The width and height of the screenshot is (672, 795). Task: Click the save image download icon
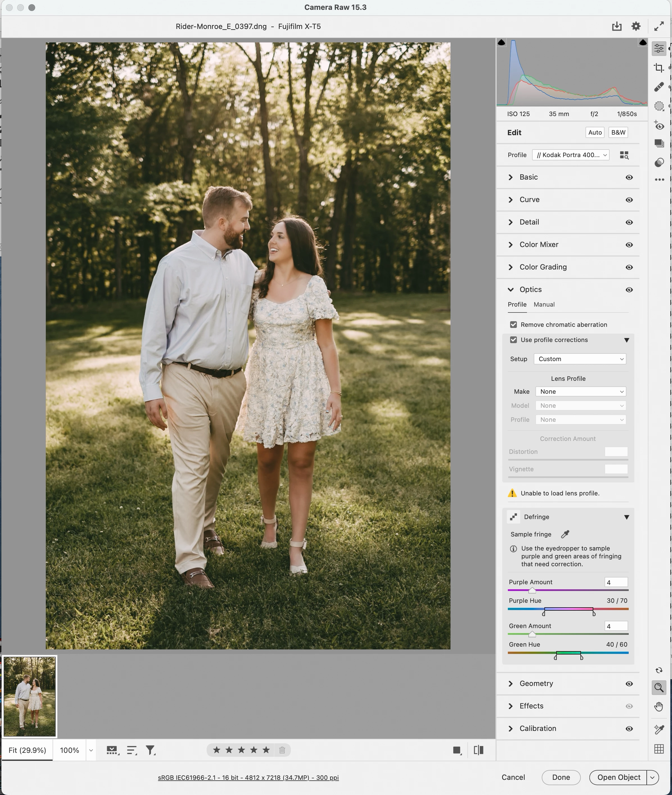(616, 26)
